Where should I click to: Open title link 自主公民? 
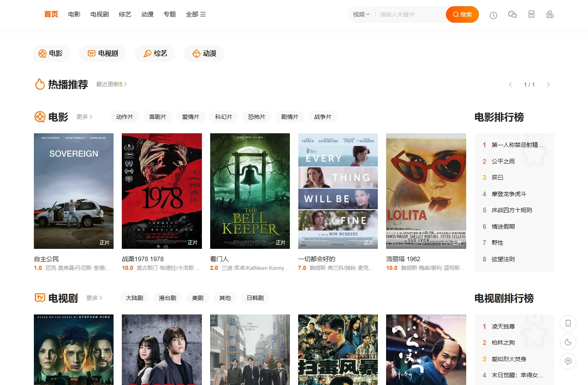pyautogui.click(x=46, y=259)
